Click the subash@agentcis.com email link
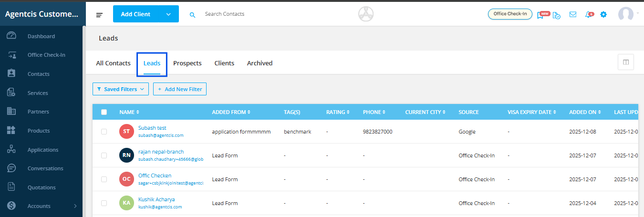Viewport: 644px width, 217px height. point(161,135)
